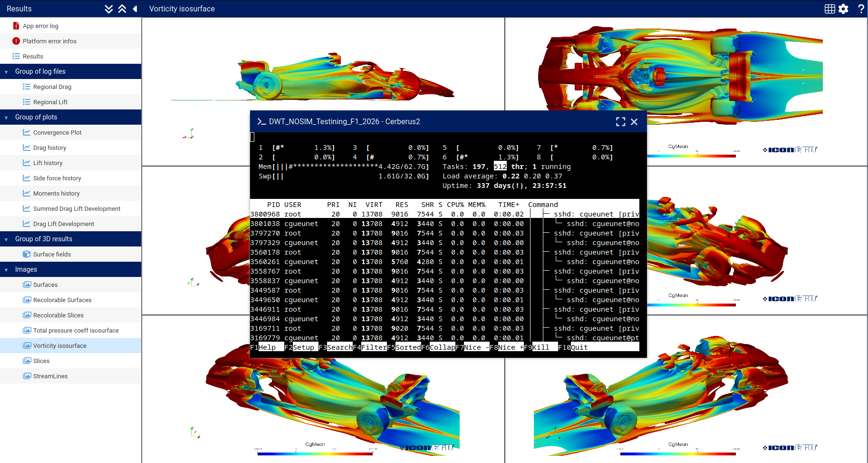This screenshot has height=463, width=868.
Task: Collapse the Images section
Action: [6, 270]
